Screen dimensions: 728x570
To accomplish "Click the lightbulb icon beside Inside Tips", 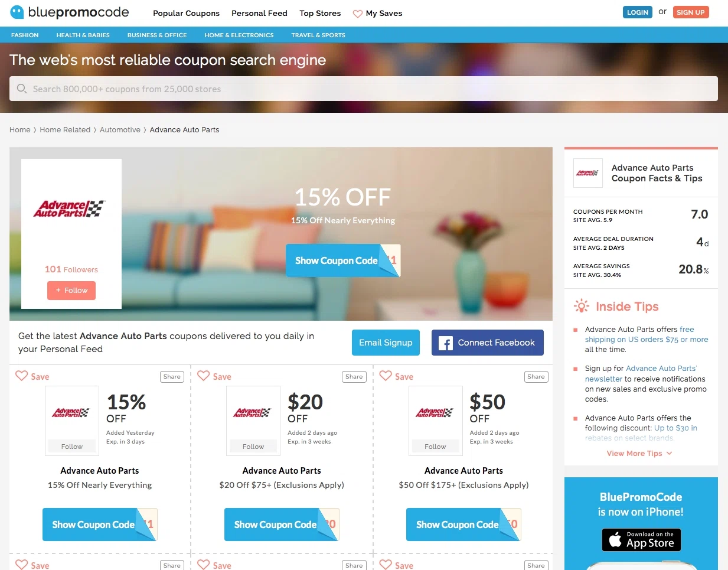I will [x=582, y=306].
